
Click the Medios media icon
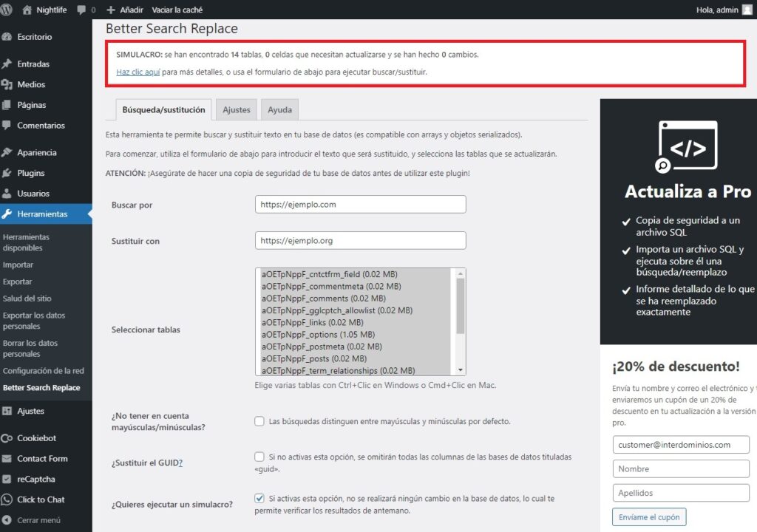click(x=7, y=84)
